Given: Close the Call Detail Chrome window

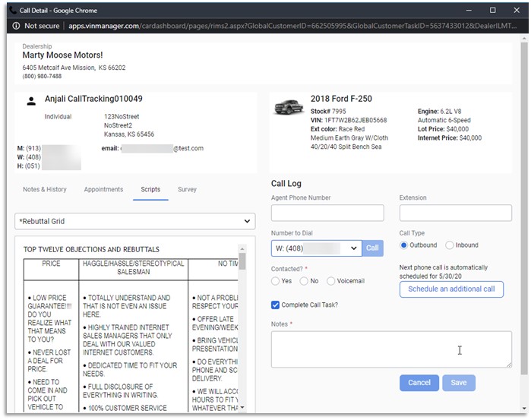Looking at the screenshot, I should tap(517, 10).
